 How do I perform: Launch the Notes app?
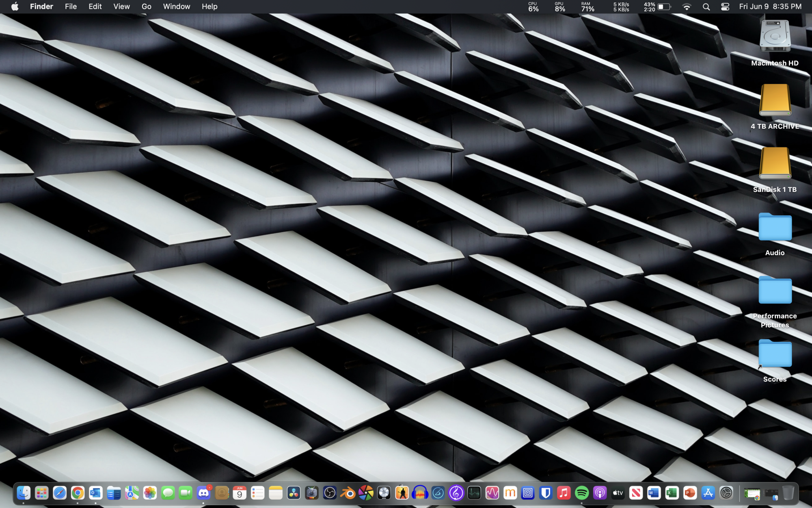point(276,493)
